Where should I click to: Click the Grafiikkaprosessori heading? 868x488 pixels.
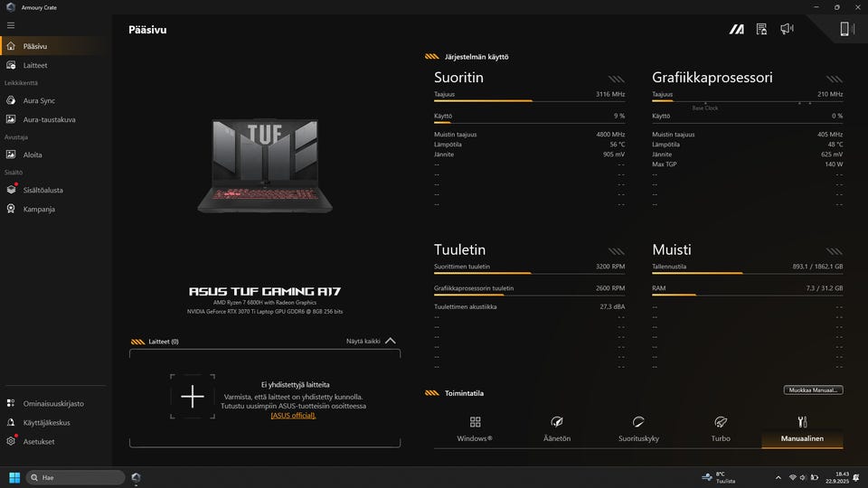[712, 78]
